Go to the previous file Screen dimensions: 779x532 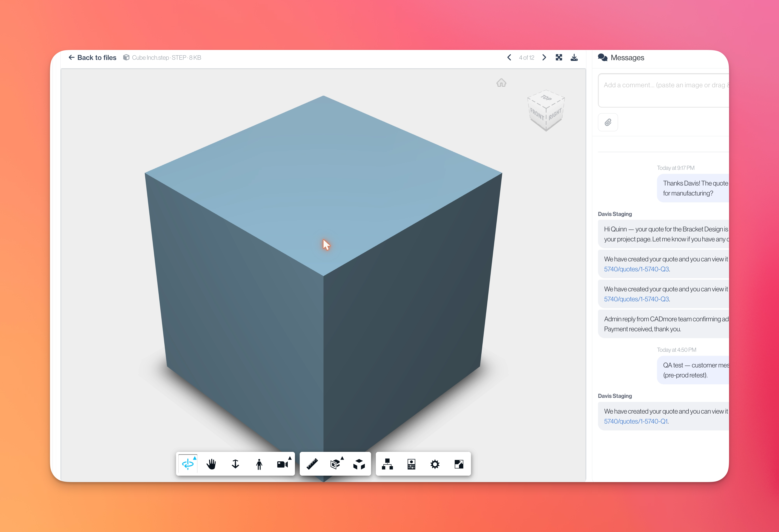pyautogui.click(x=509, y=58)
